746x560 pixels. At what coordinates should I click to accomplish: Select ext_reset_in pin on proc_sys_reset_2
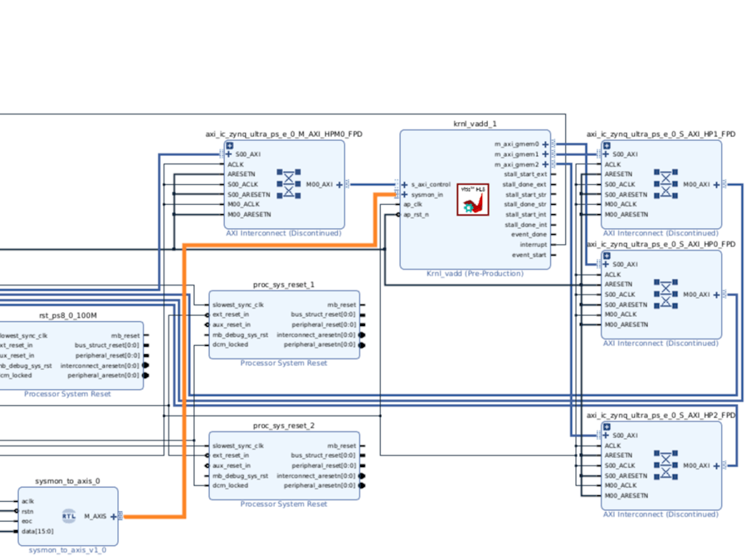coord(231,455)
